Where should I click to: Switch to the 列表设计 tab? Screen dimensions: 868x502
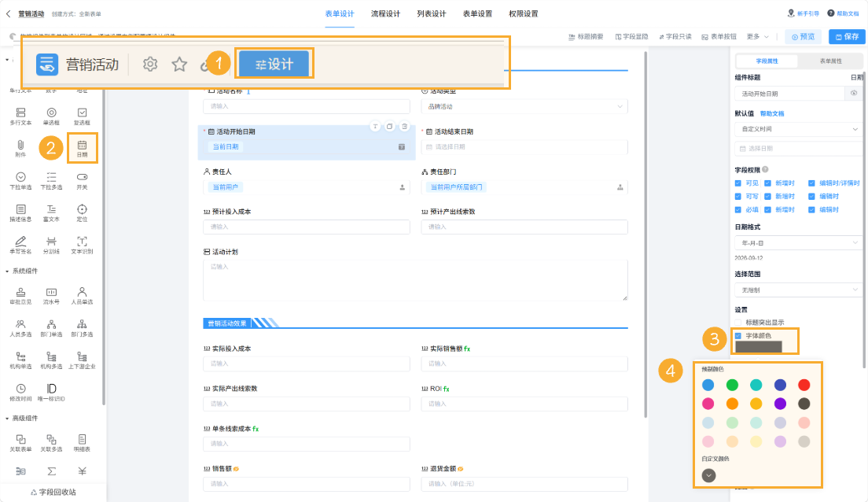(x=431, y=14)
